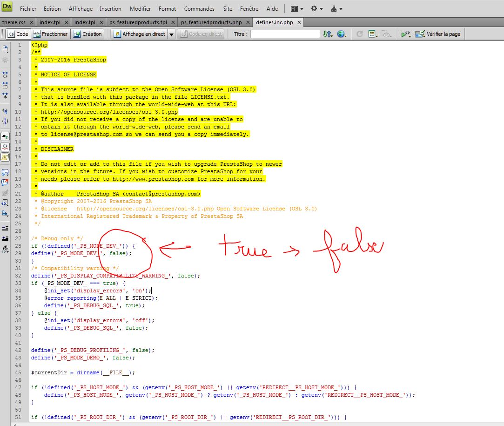Open the arrow dropdown beside Affichage en direct

click(171, 34)
